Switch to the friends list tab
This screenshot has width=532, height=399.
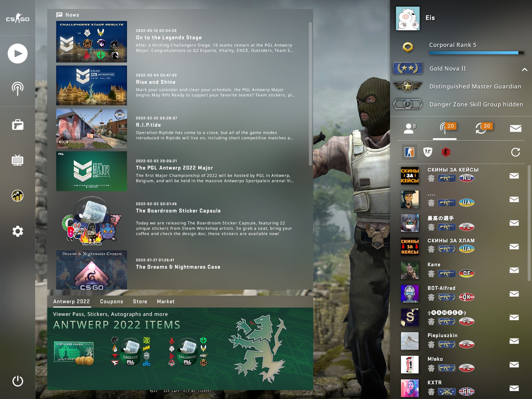410,128
